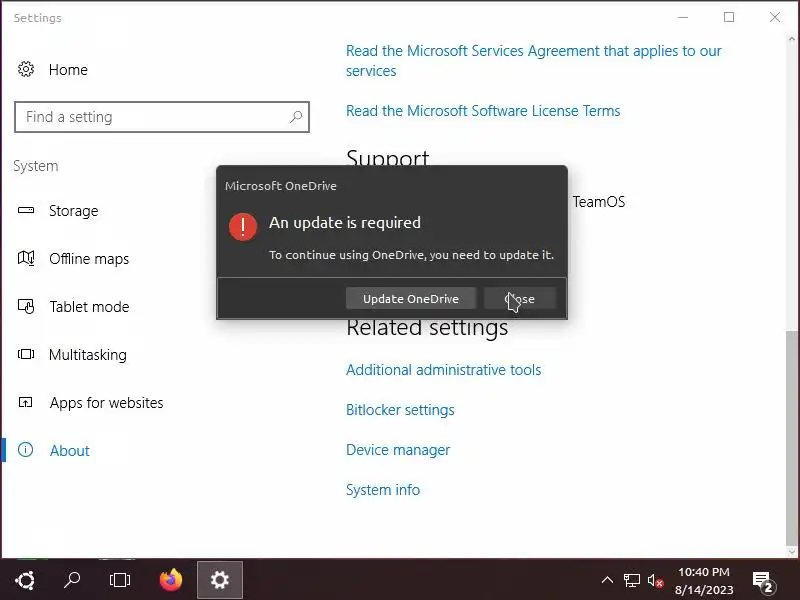
Task: Open the Microsoft Services Agreement link
Action: (533, 61)
